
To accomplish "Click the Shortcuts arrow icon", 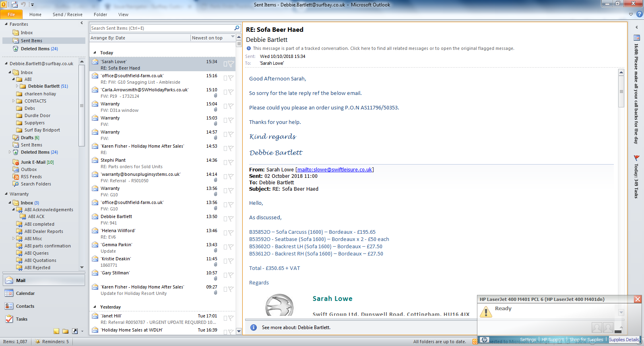I will click(75, 331).
